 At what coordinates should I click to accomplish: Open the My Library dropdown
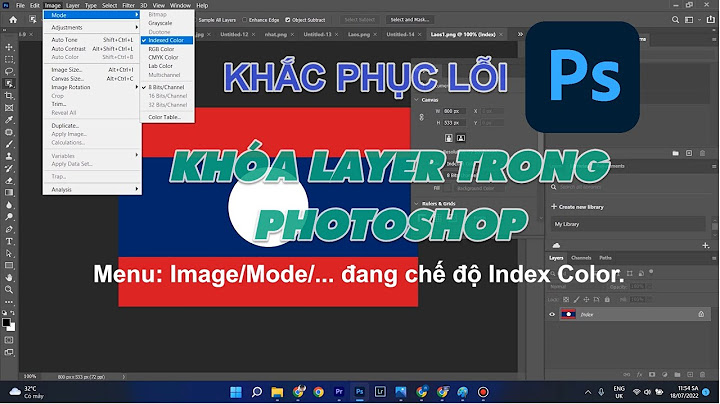pyautogui.click(x=628, y=224)
